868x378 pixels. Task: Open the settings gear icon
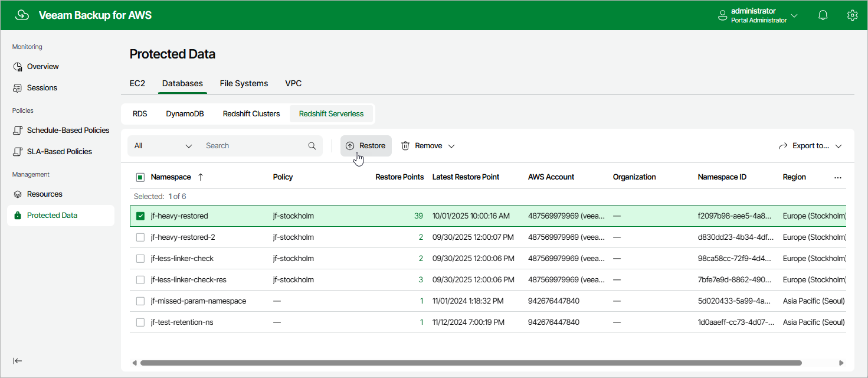coord(852,15)
